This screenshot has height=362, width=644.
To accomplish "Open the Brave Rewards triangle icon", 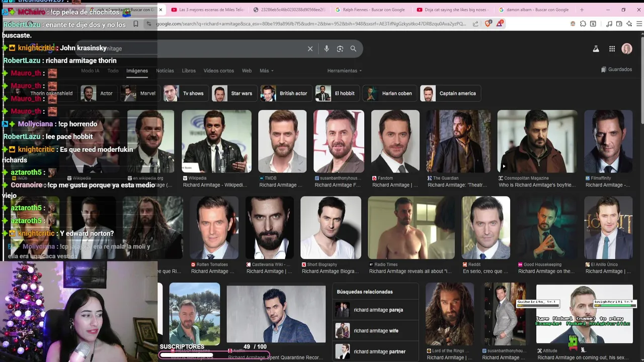I will pyautogui.click(x=500, y=24).
